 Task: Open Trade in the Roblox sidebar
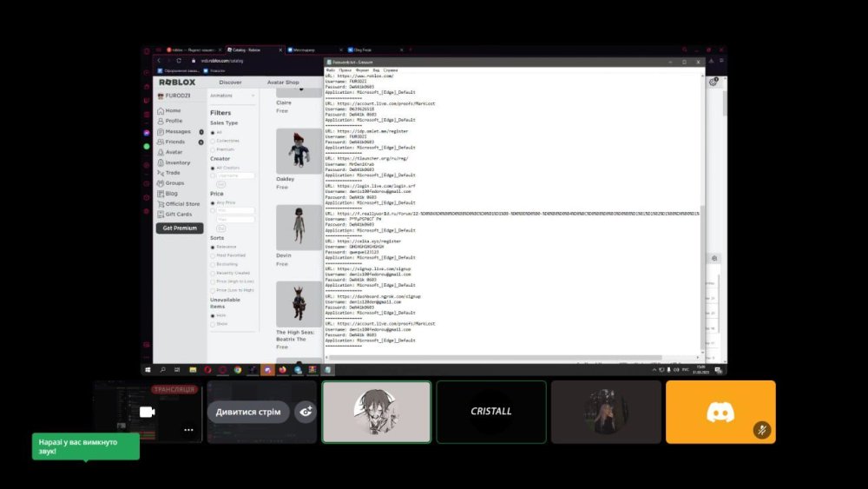click(169, 173)
